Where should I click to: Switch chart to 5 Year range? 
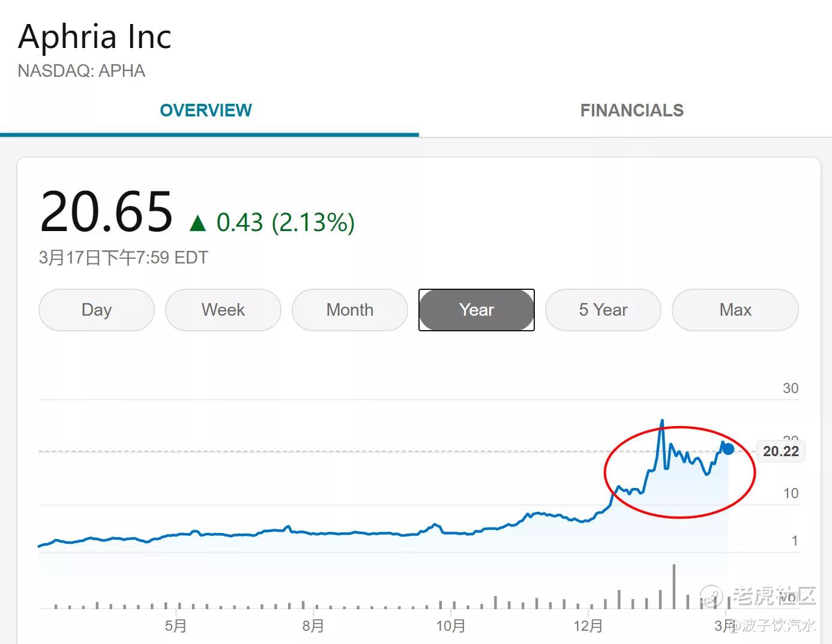[603, 310]
